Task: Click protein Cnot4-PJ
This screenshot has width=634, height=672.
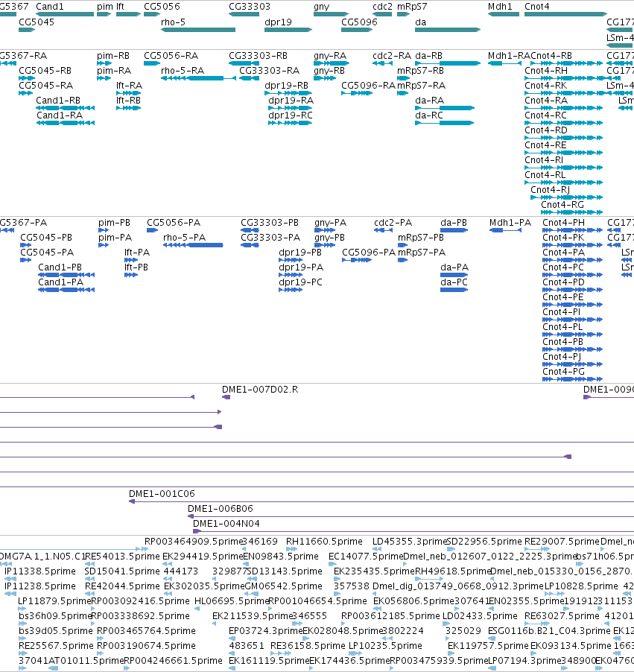Action: pyautogui.click(x=562, y=357)
